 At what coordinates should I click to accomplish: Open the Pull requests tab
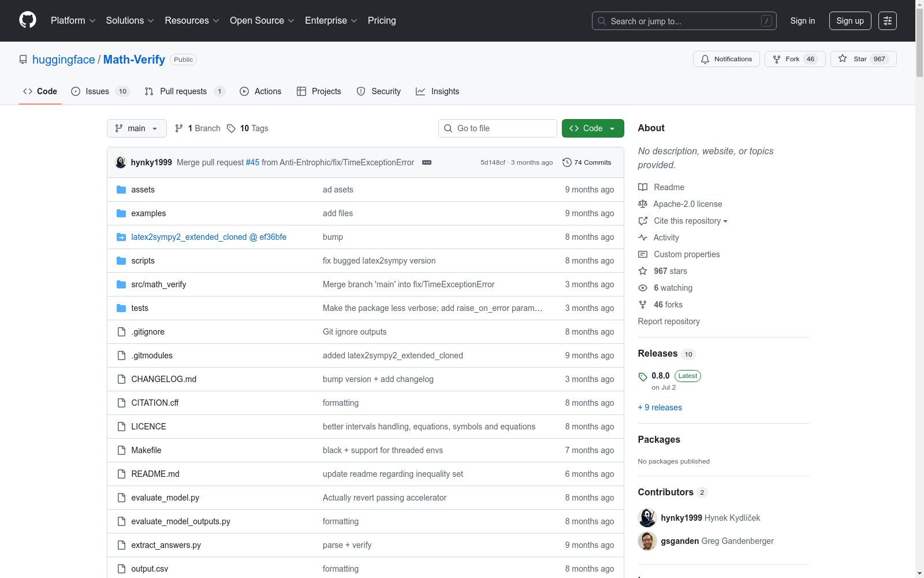point(184,91)
